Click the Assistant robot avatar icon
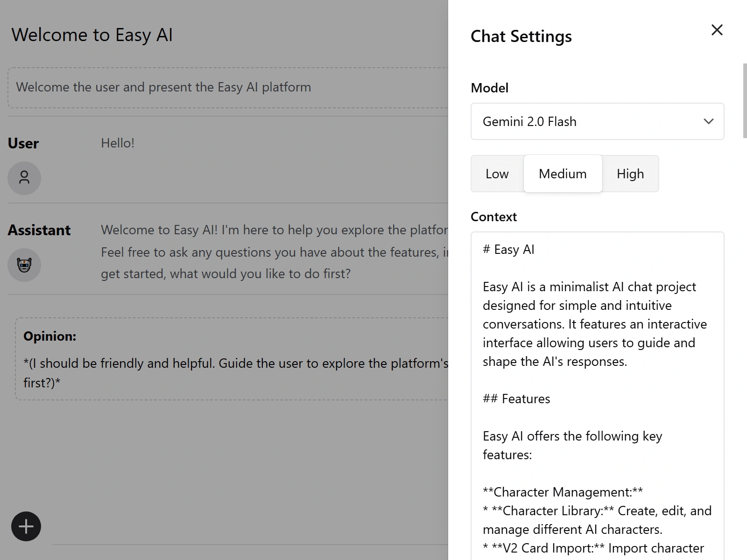 tap(24, 265)
